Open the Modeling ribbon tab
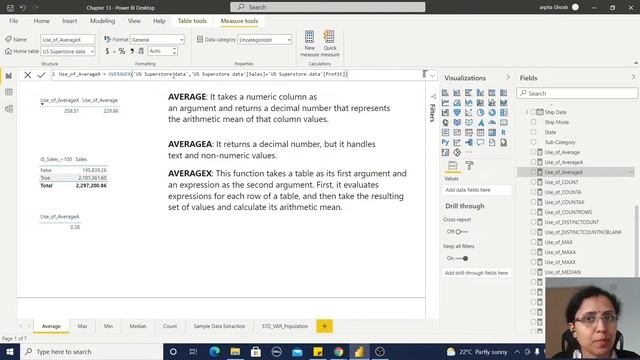The height and width of the screenshot is (360, 640). (102, 21)
